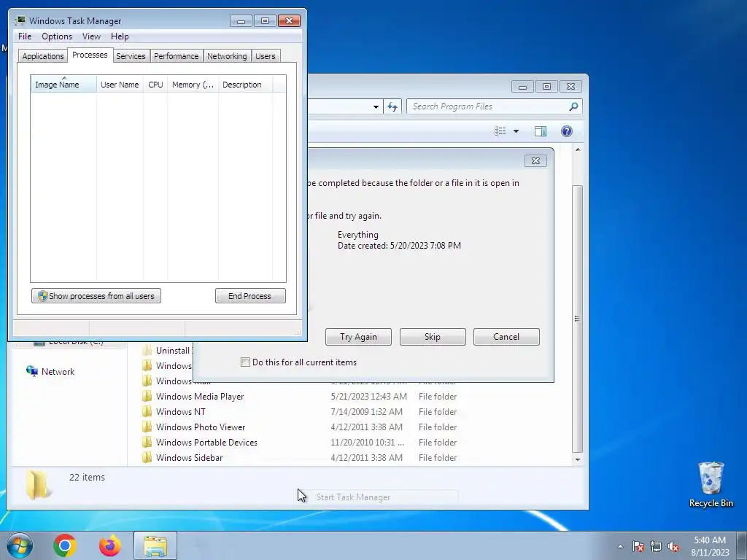Open the Start menu orb
The image size is (747, 560).
coord(20,545)
